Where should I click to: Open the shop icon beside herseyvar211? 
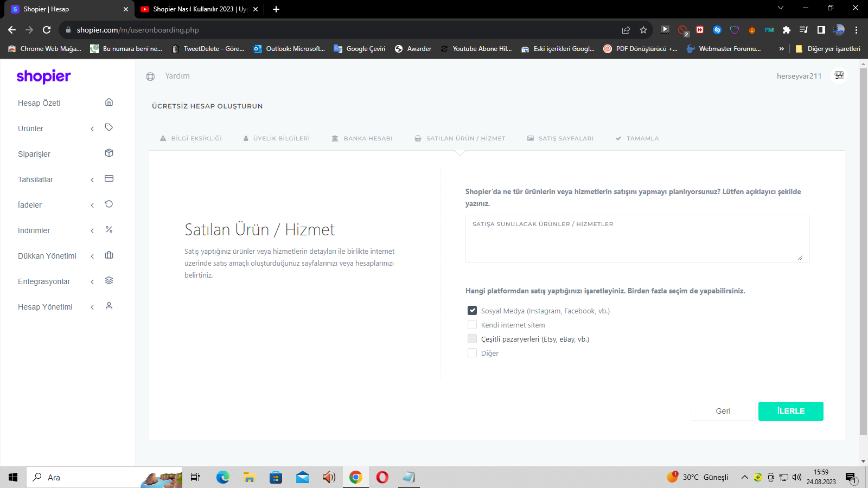click(x=839, y=75)
